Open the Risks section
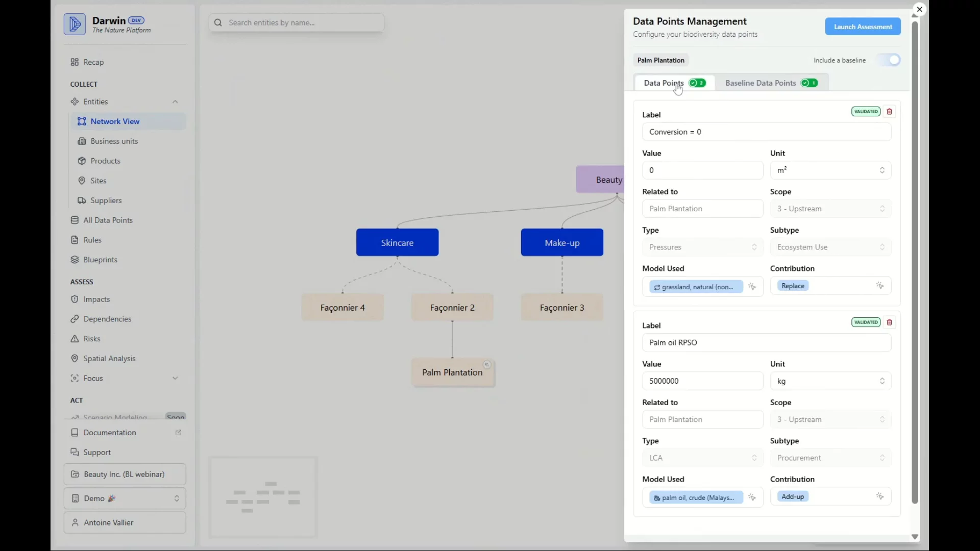This screenshot has height=551, width=980. (92, 339)
